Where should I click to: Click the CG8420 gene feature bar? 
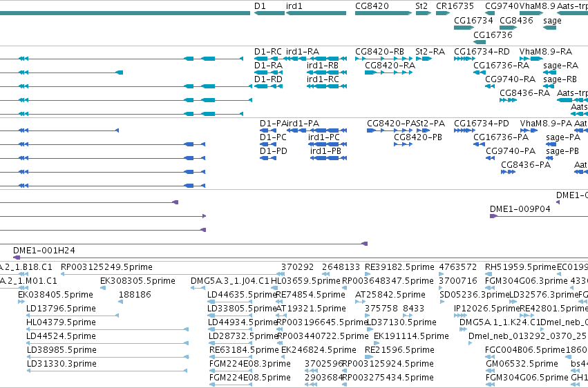(383, 13)
